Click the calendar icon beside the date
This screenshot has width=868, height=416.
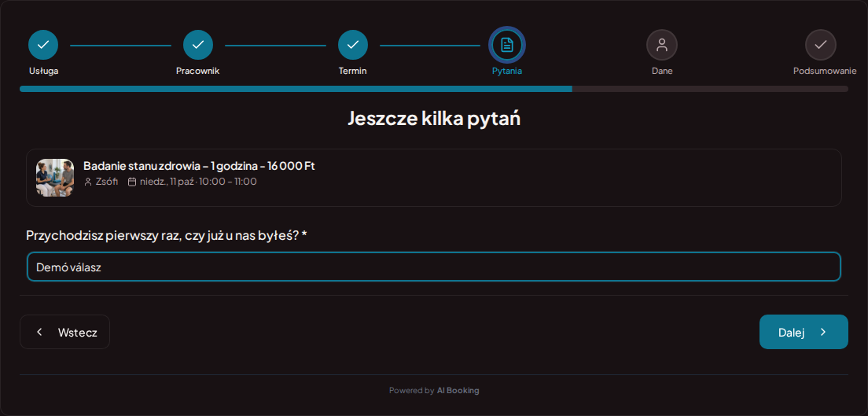tap(132, 182)
